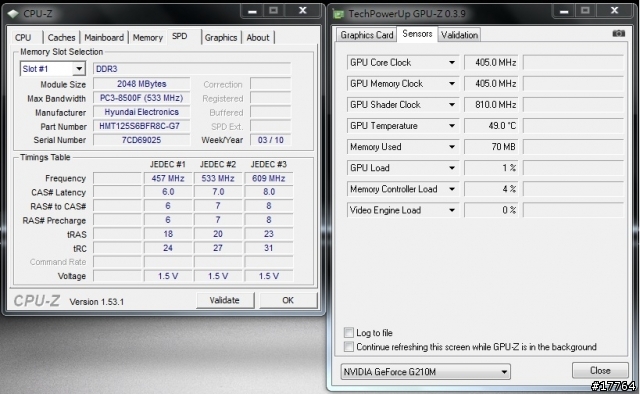Click the DDR3 memory type field

(x=192, y=69)
